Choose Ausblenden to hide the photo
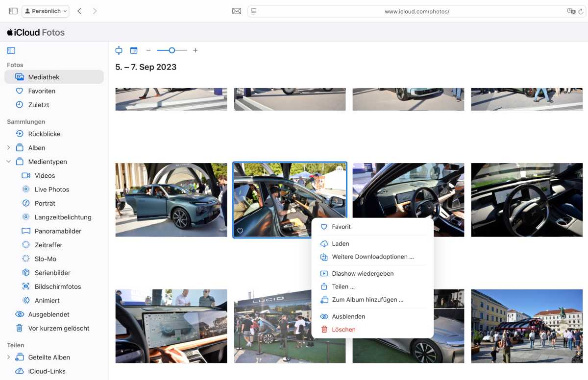Screen dimensions: 588x380 point(348,316)
